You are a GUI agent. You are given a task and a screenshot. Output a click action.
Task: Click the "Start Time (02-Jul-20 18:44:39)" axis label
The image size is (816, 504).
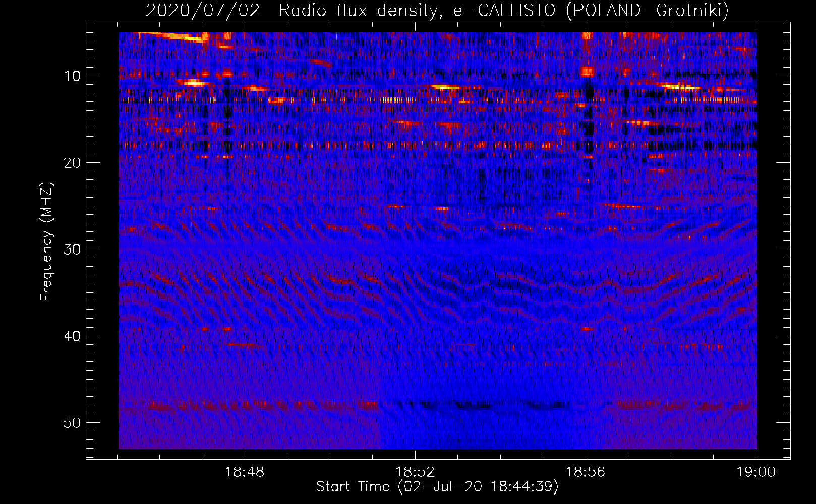click(437, 487)
